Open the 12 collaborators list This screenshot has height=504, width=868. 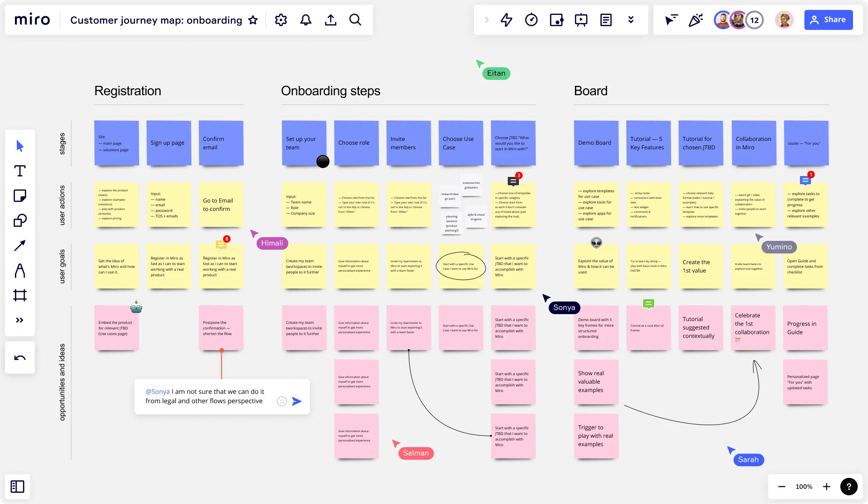754,20
